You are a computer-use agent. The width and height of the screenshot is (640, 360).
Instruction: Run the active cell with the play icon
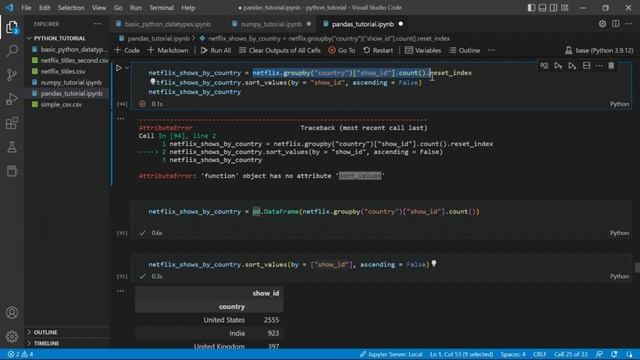(118, 68)
